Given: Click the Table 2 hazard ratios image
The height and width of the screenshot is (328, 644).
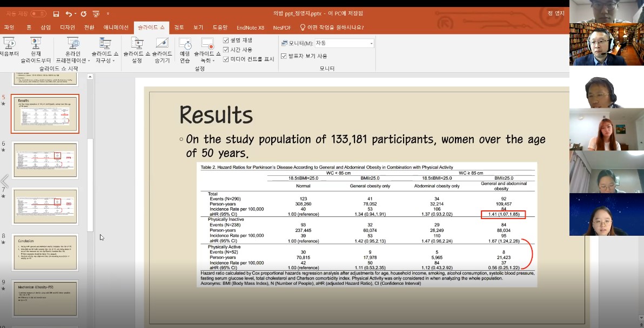Looking at the screenshot, I should 367,224.
